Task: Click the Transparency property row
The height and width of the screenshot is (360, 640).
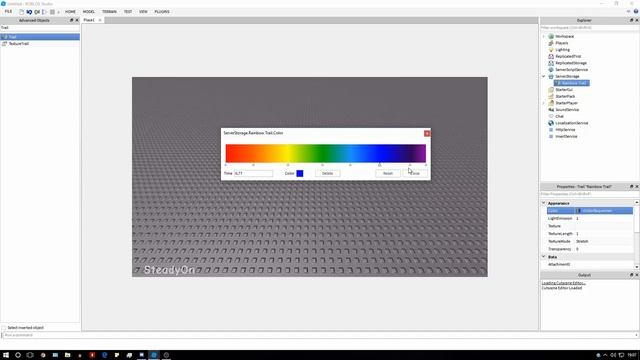Action: tap(590, 249)
